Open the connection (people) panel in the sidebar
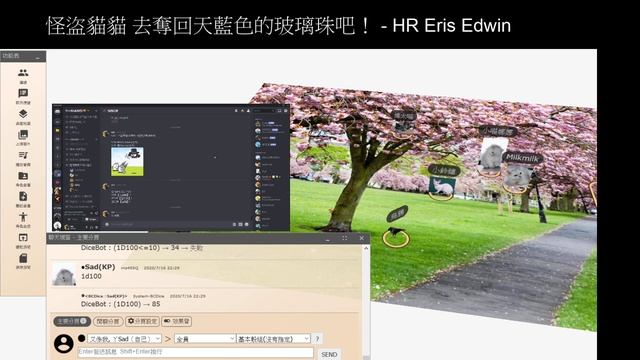The image size is (640, 360). (x=23, y=73)
